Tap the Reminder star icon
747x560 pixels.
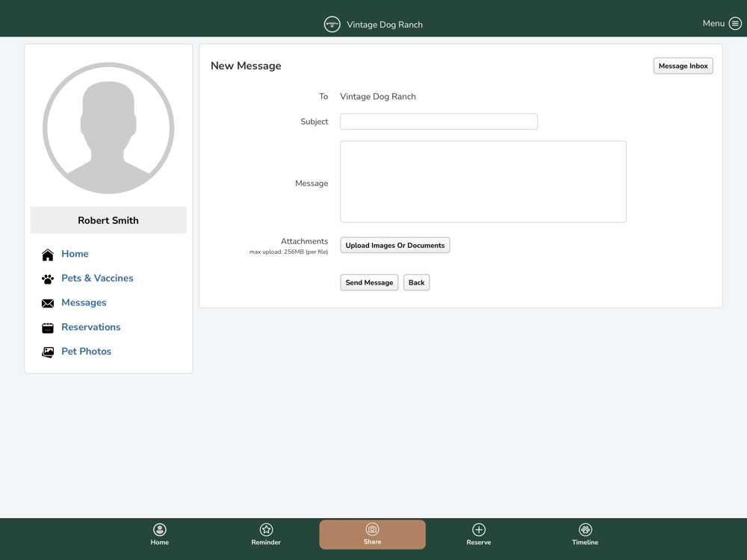(x=266, y=529)
